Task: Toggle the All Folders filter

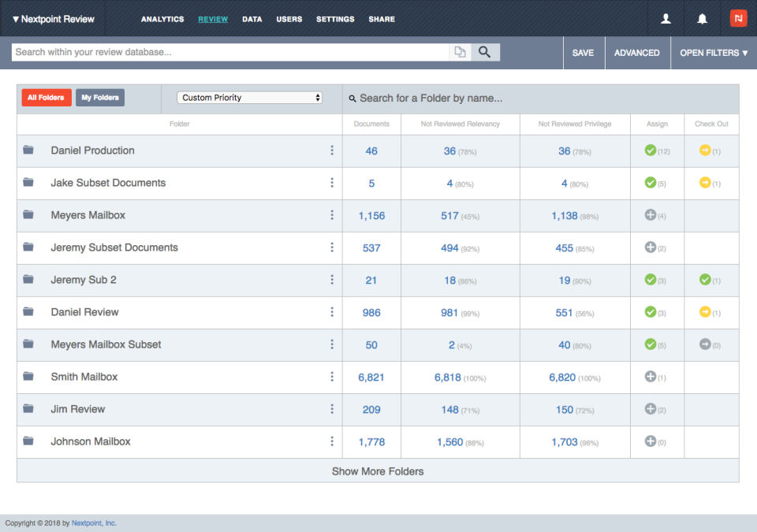Action: pyautogui.click(x=46, y=98)
